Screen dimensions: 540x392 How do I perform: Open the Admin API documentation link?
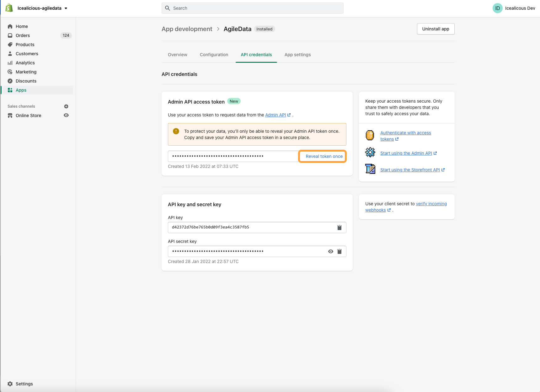(x=278, y=115)
